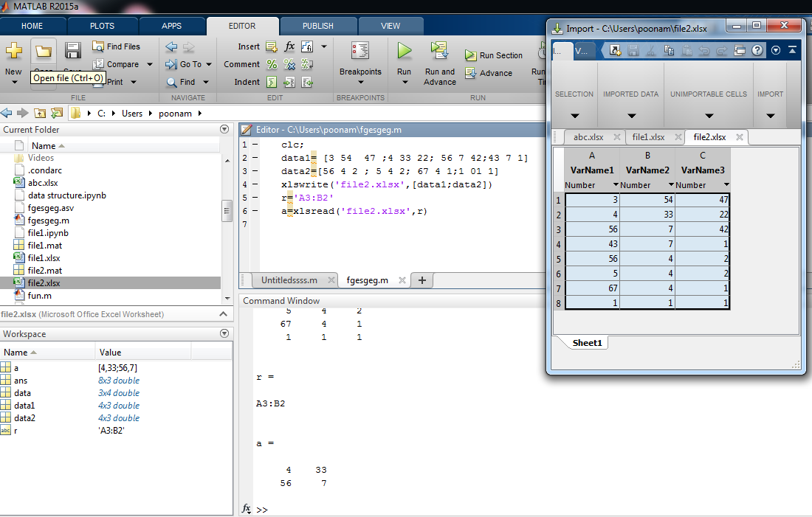The image size is (812, 517).
Task: Open VarName1 Number type dropdown
Action: tap(615, 185)
